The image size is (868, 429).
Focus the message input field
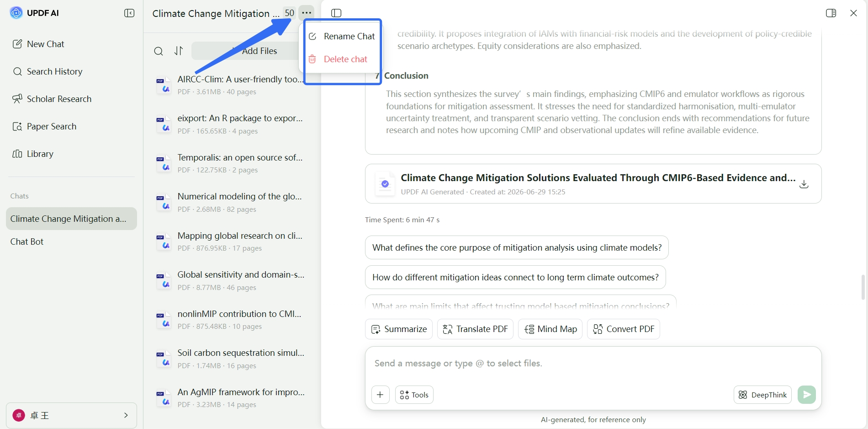pos(593,364)
